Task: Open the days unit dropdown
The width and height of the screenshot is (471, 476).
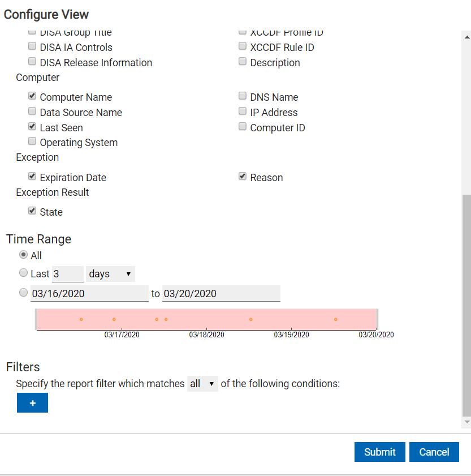Action: (x=110, y=274)
